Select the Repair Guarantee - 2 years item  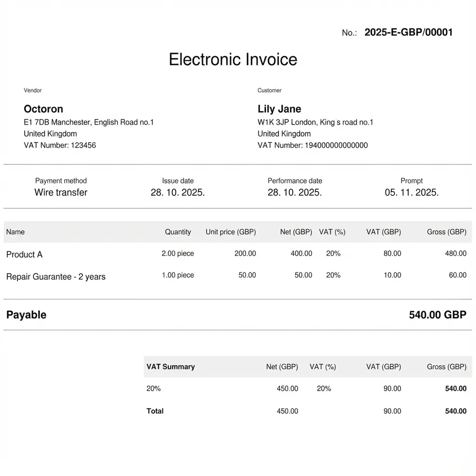point(56,277)
